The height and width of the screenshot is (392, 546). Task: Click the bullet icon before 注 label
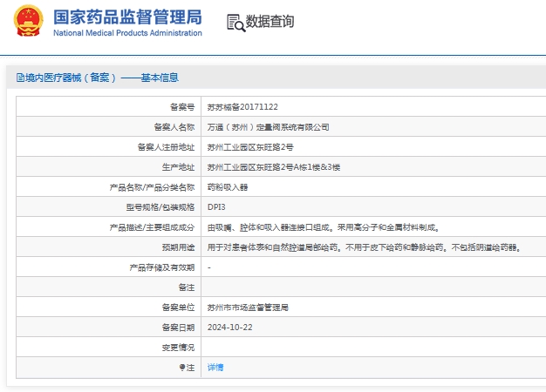click(x=182, y=368)
